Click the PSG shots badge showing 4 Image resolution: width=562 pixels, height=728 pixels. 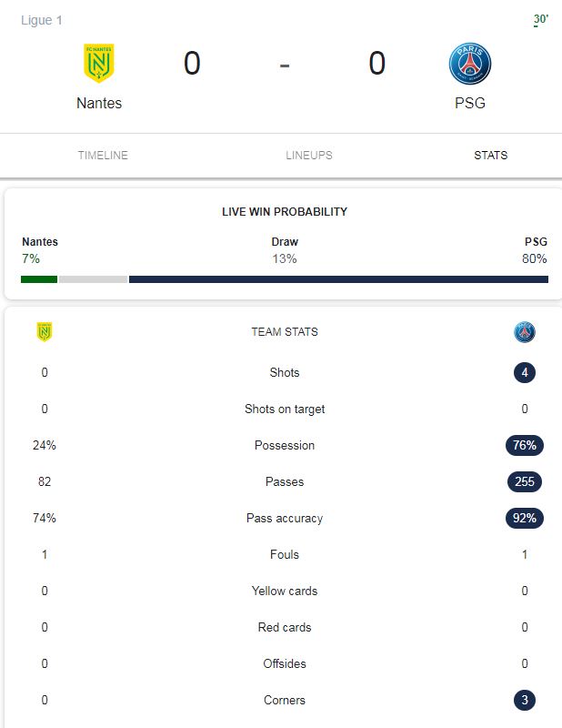[525, 372]
